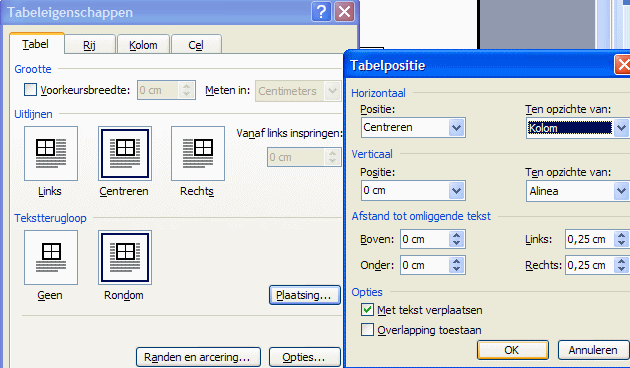This screenshot has height=368, width=630.
Task: Click the Plaatsing... button
Action: click(305, 295)
